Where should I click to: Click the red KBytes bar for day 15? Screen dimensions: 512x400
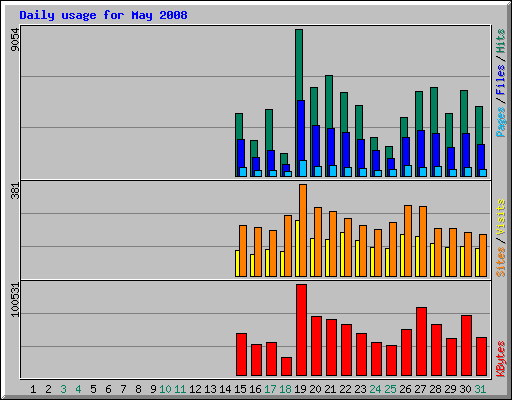click(241, 355)
